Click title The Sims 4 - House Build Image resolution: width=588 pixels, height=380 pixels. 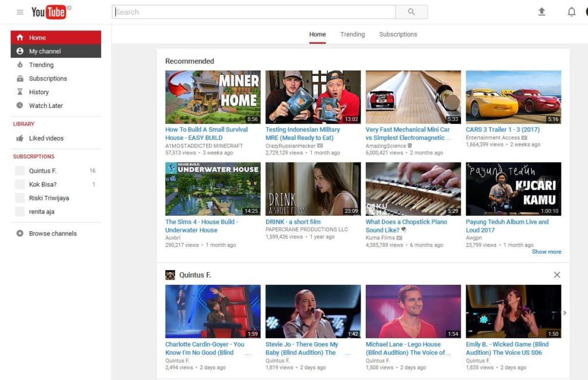click(x=202, y=226)
